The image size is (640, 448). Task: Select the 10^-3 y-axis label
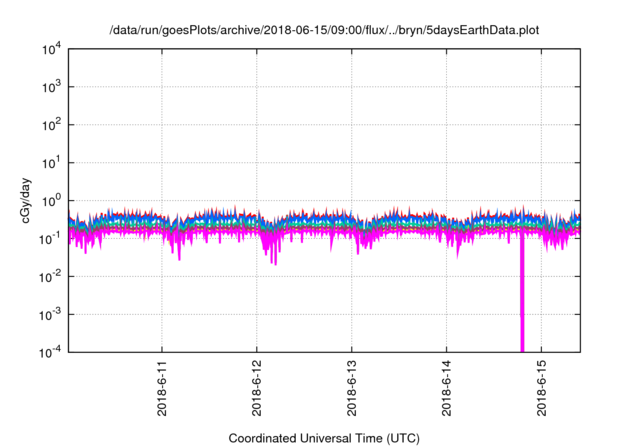(51, 315)
